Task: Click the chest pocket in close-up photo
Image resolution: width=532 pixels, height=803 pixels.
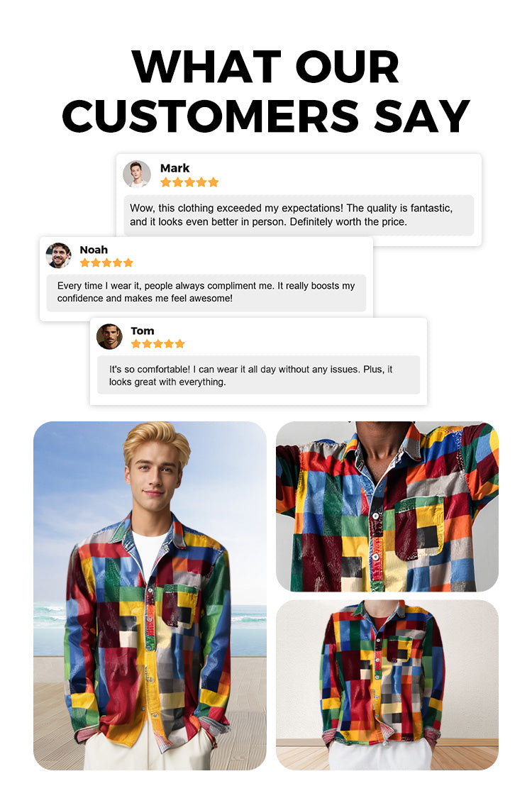Action: 419,528
